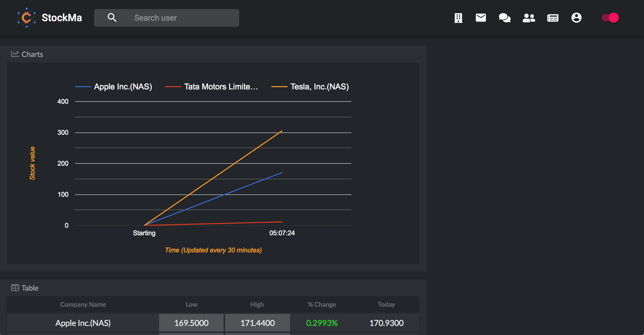This screenshot has width=644, height=335.
Task: Click the 300 y-axis tick label
Action: (x=63, y=132)
